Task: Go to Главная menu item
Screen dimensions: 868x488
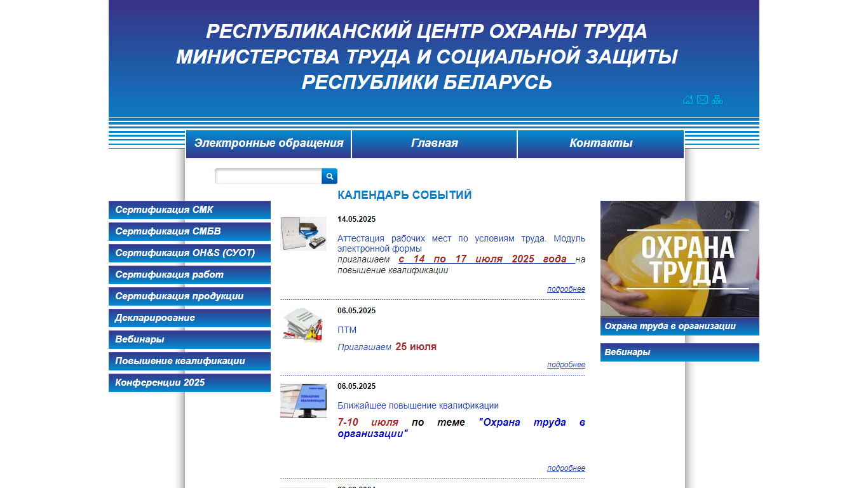Action: pyautogui.click(x=435, y=144)
